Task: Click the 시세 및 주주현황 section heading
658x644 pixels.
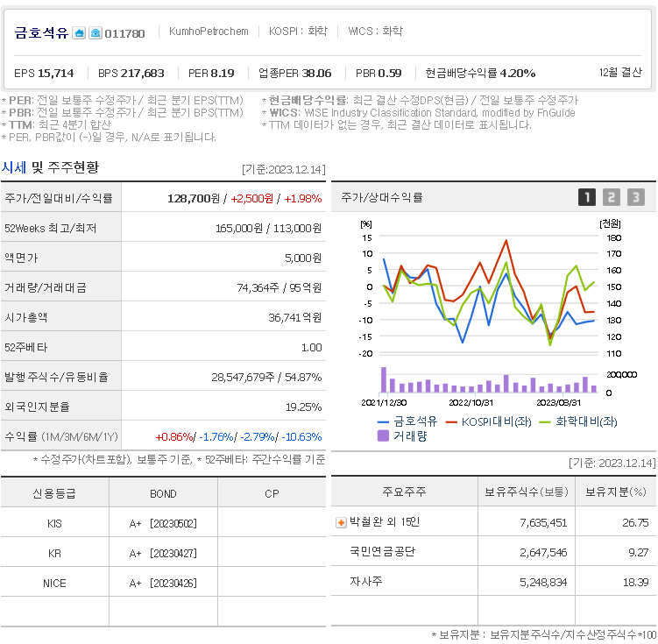Action: (50, 167)
